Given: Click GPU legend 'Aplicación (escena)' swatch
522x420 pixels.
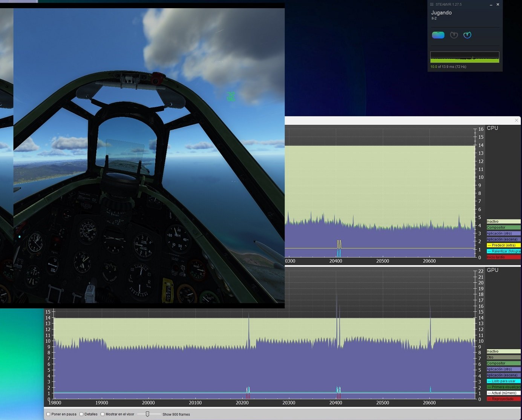Looking at the screenshot, I should pyautogui.click(x=504, y=375).
